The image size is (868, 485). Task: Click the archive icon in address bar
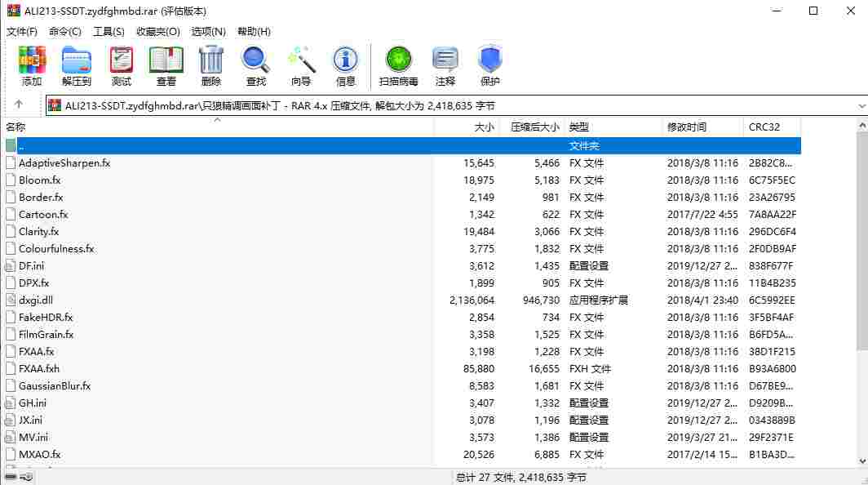(54, 105)
